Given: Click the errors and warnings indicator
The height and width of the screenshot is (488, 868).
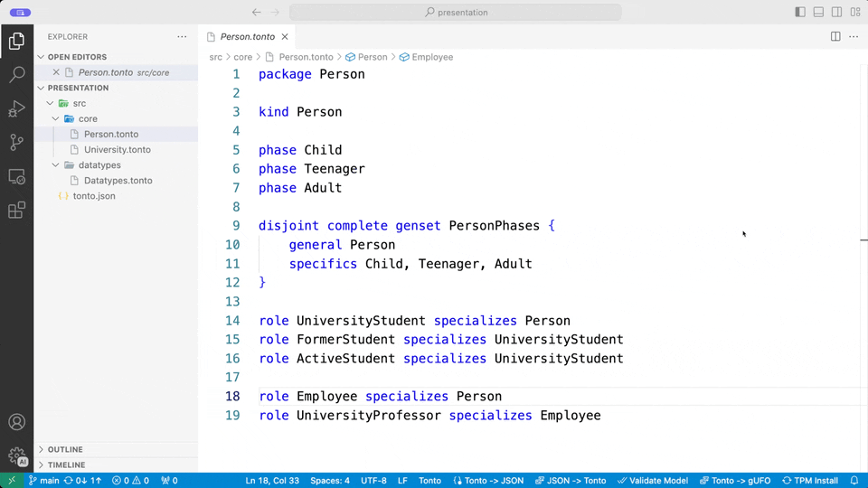Looking at the screenshot, I should (x=130, y=480).
